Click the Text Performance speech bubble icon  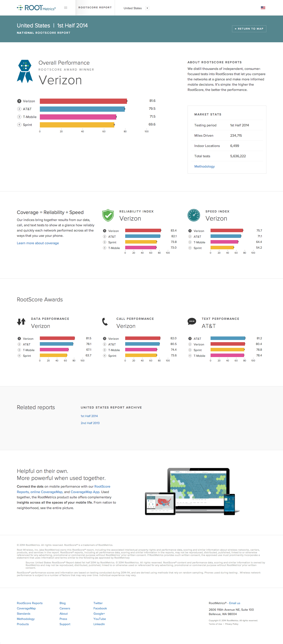192,322
